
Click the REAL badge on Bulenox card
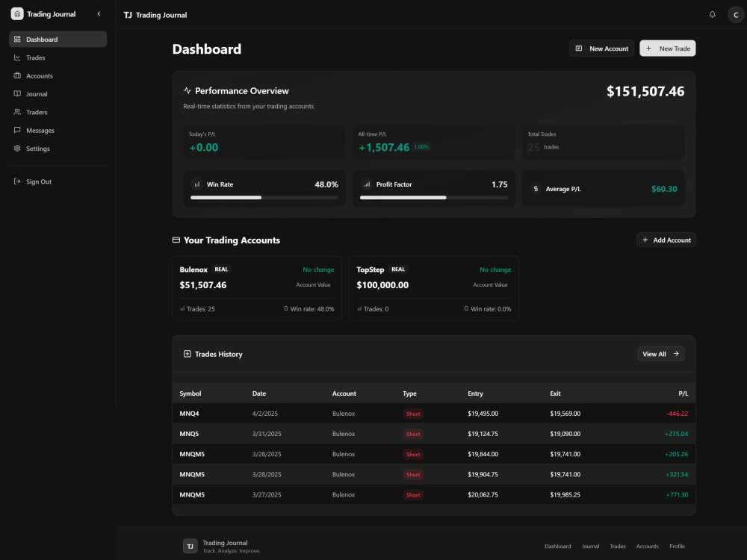coord(221,269)
